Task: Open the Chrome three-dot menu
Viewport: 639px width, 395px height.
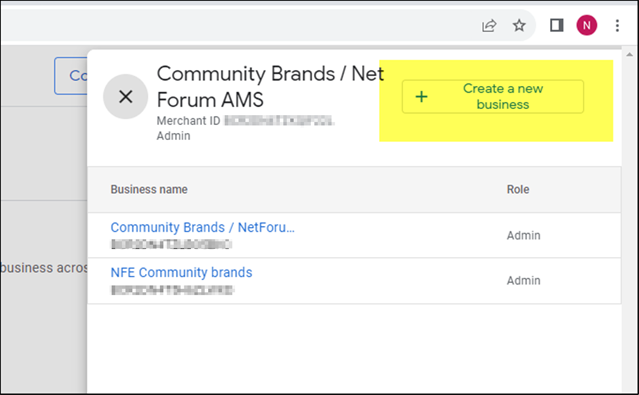Action: click(x=617, y=26)
